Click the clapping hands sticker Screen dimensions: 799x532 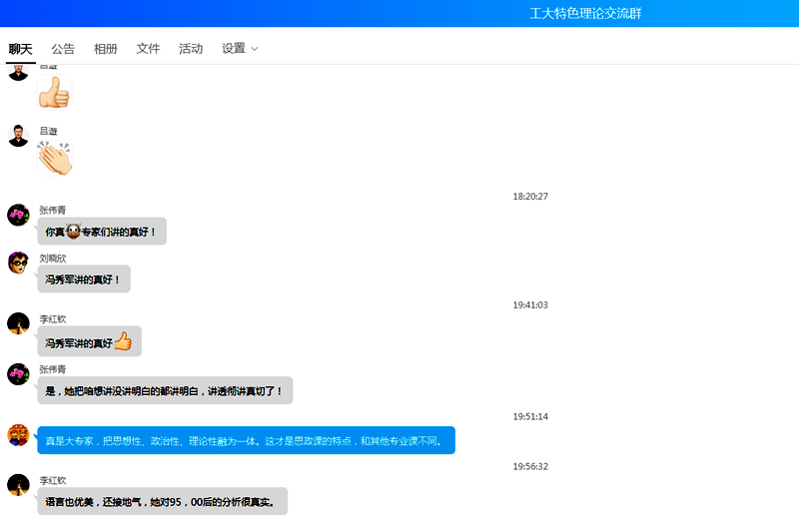54,158
